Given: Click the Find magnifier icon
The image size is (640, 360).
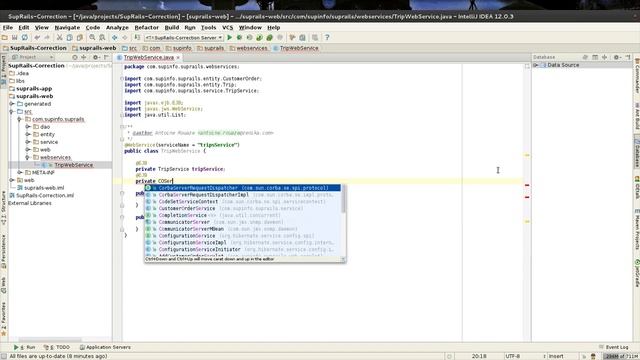Looking at the screenshot, I should click(92, 38).
